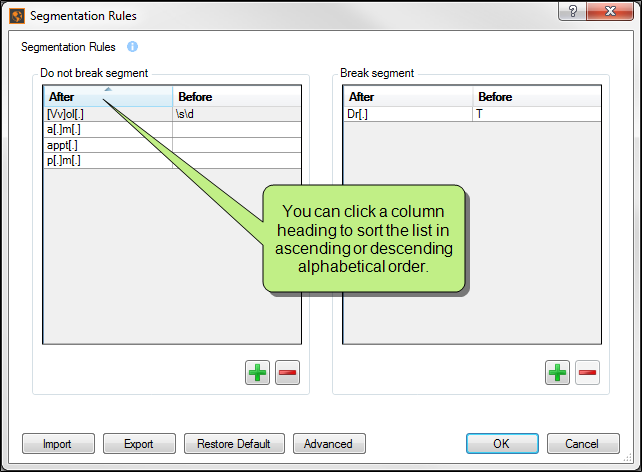Select the [Vv]ol[.] rule row
642x472 pixels.
(172, 114)
